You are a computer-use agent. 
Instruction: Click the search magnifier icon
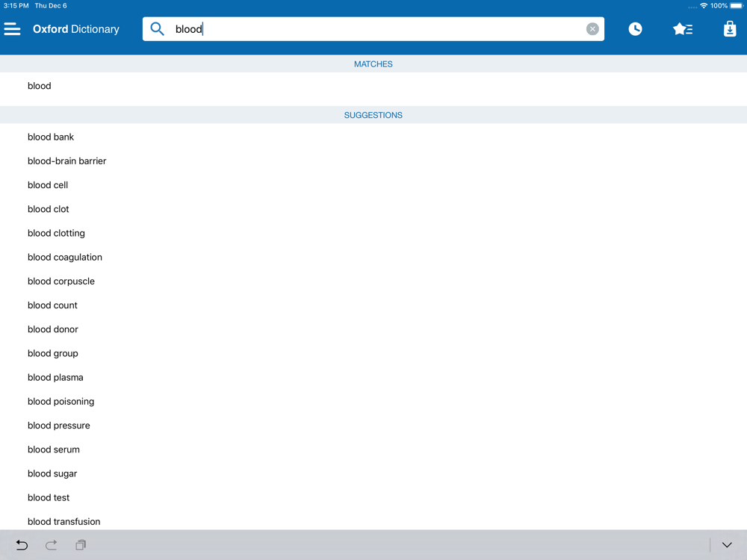coord(157,29)
